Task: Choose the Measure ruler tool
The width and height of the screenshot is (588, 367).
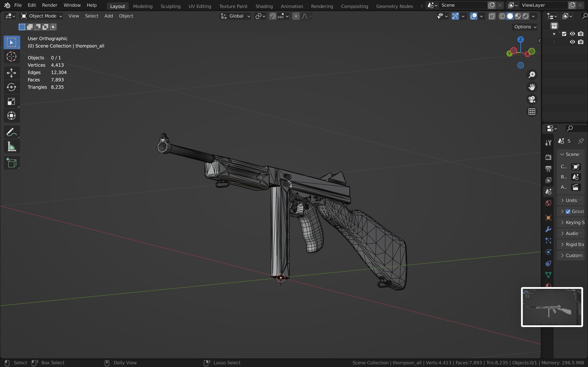Action: tap(11, 147)
